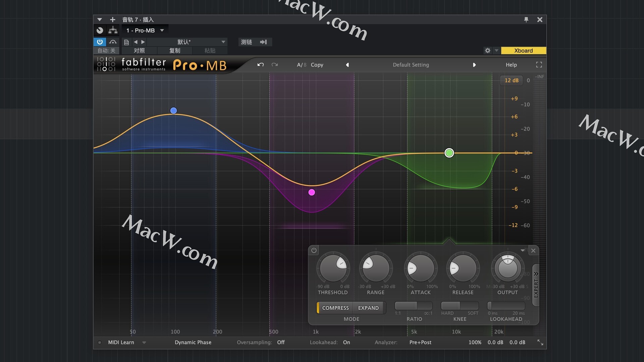
Task: Click the RATIO slider
Action: point(413,306)
